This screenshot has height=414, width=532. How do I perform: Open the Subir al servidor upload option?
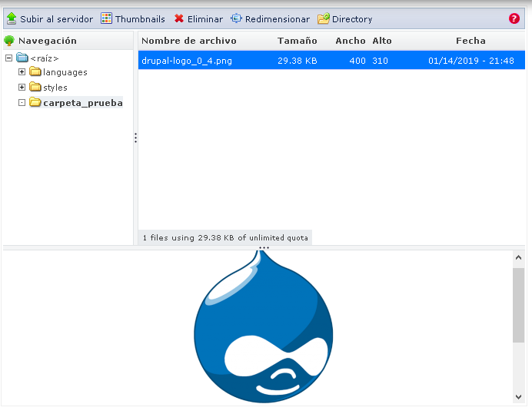[x=50, y=19]
